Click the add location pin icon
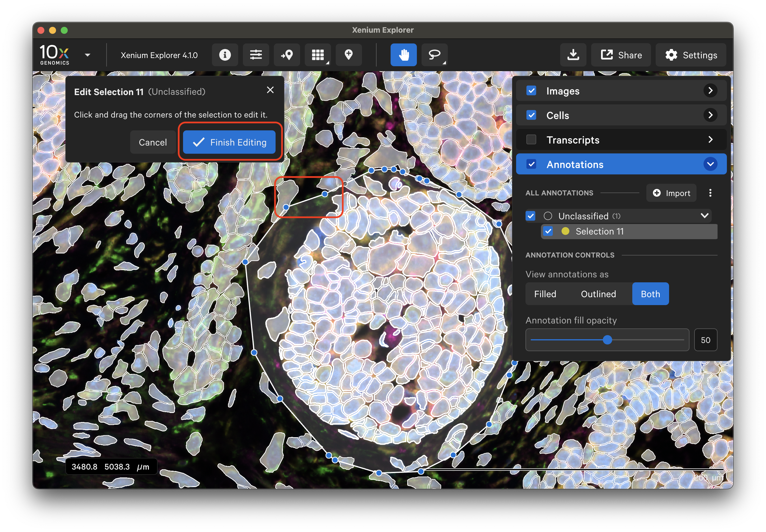The image size is (766, 532). pyautogui.click(x=349, y=55)
